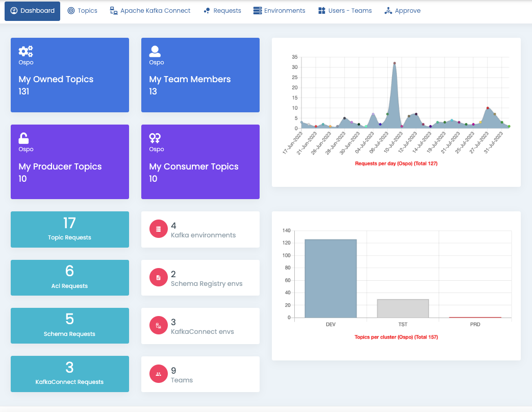
Task: Click the red KafkaConnect envs icon
Action: pos(158,325)
